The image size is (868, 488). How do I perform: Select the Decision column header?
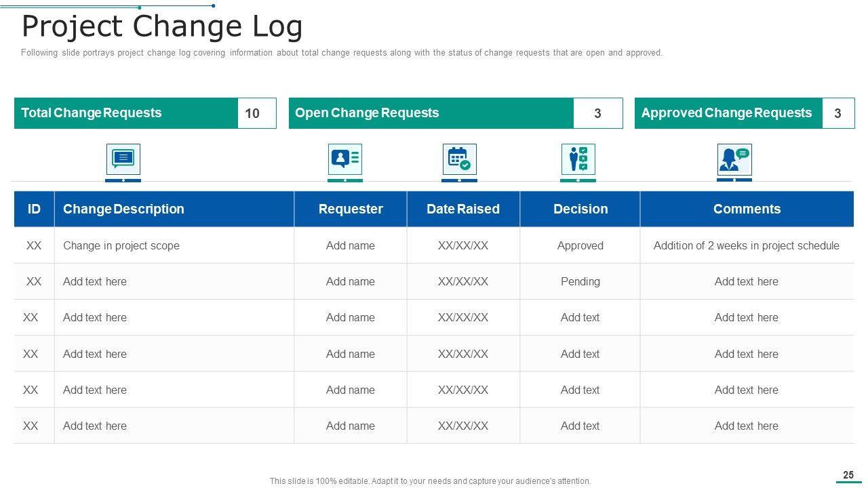[580, 209]
